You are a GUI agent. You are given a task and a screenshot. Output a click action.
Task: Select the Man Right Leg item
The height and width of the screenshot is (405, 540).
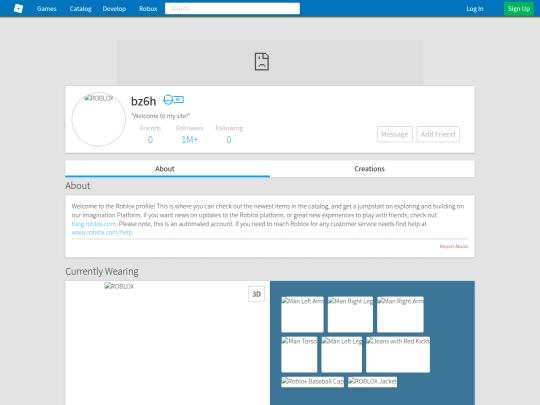(x=350, y=314)
